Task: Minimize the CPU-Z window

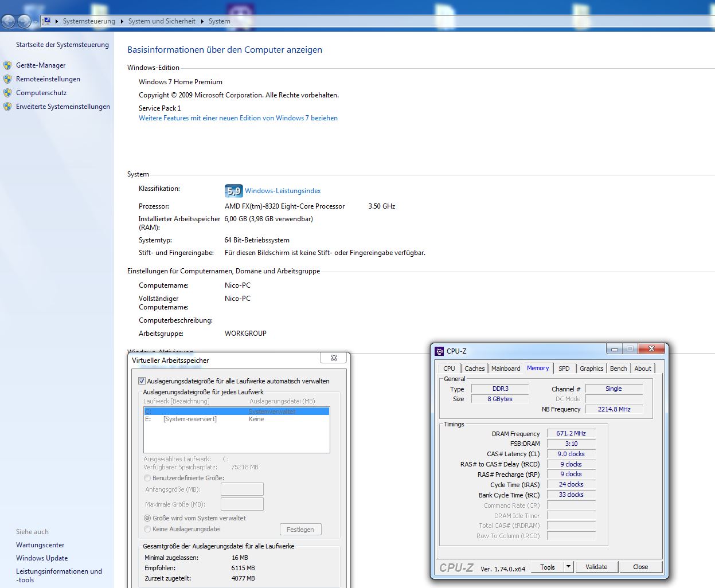Action: (614, 348)
